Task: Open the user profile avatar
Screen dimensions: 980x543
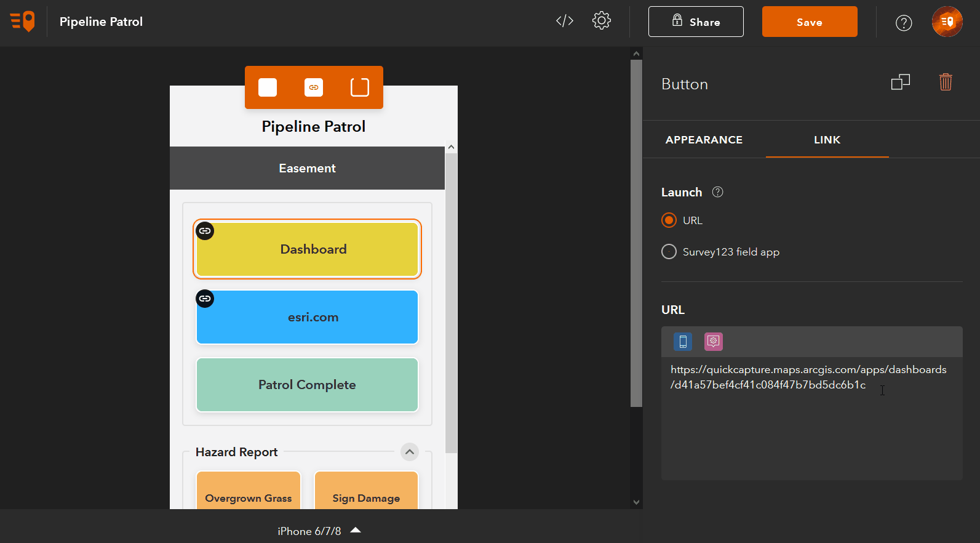Action: [x=947, y=22]
